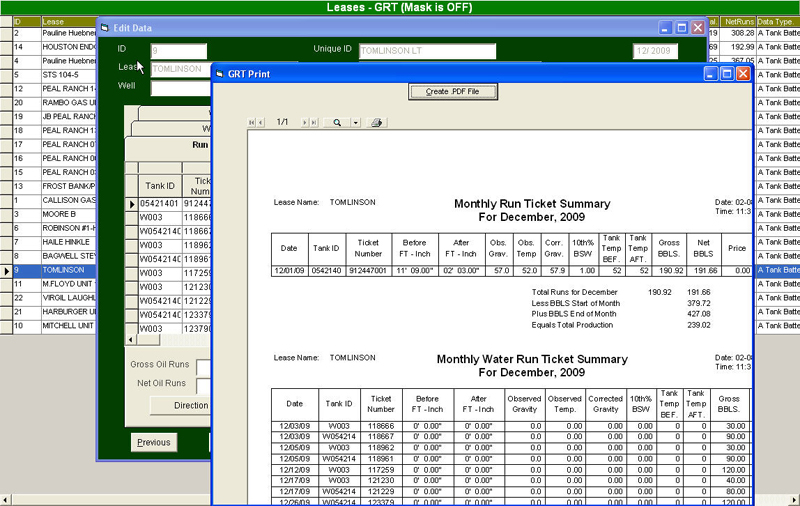This screenshot has height=506, width=800.
Task: Click NetRuns column header in Leases grid
Action: pyautogui.click(x=738, y=21)
